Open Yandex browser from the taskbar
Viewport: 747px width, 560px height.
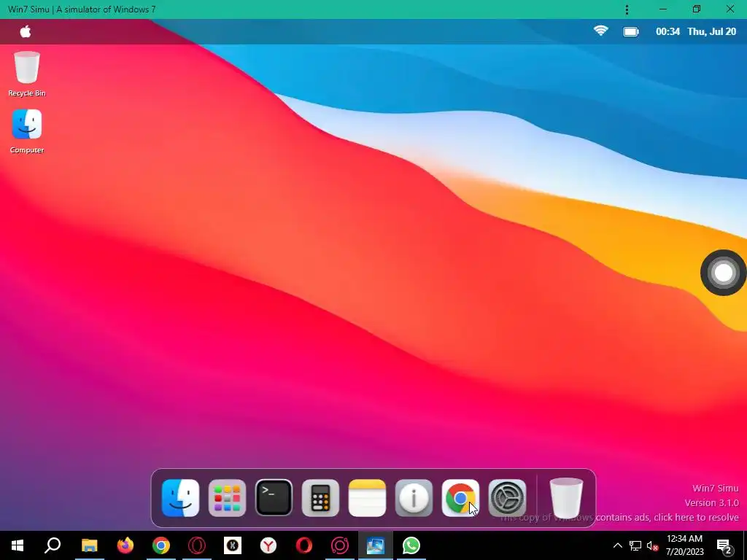coord(268,545)
